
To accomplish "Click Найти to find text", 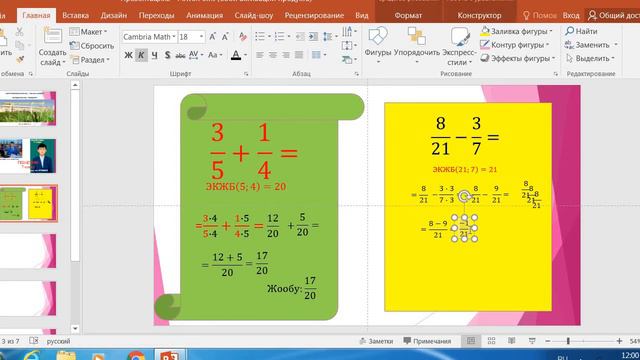I will click(x=582, y=31).
